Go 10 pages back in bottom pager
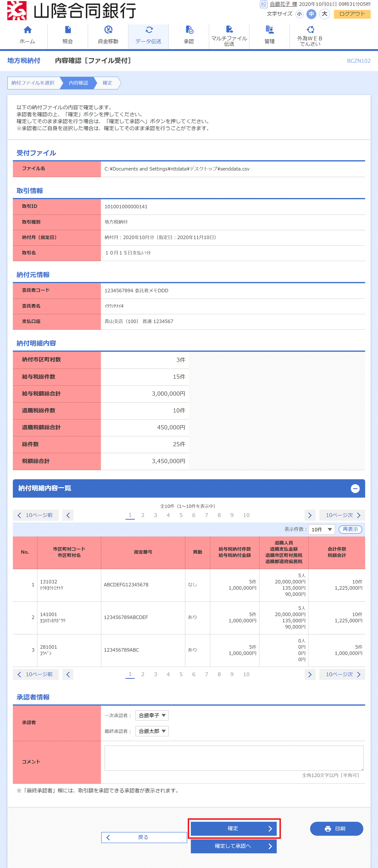Viewport: 378px width, 868px height. (x=36, y=674)
